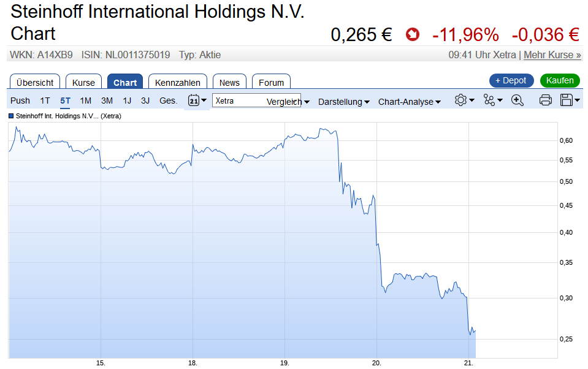Print the chart with printer icon

[x=545, y=101]
